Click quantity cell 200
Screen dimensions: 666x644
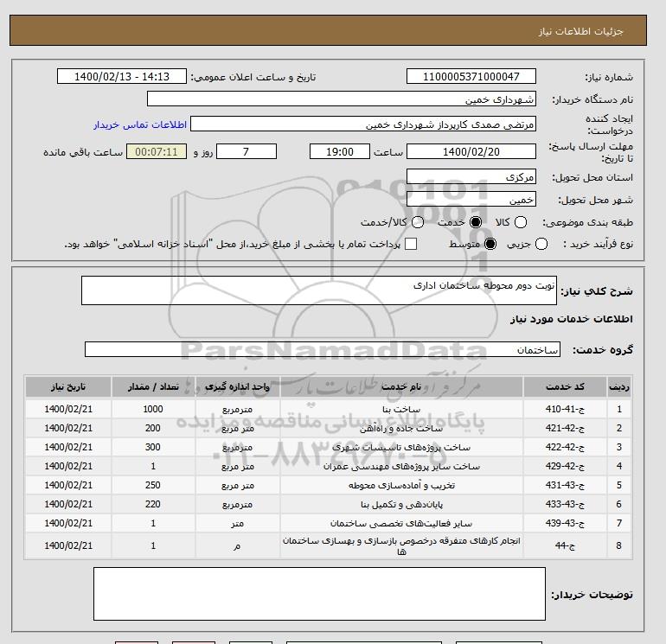coord(153,429)
